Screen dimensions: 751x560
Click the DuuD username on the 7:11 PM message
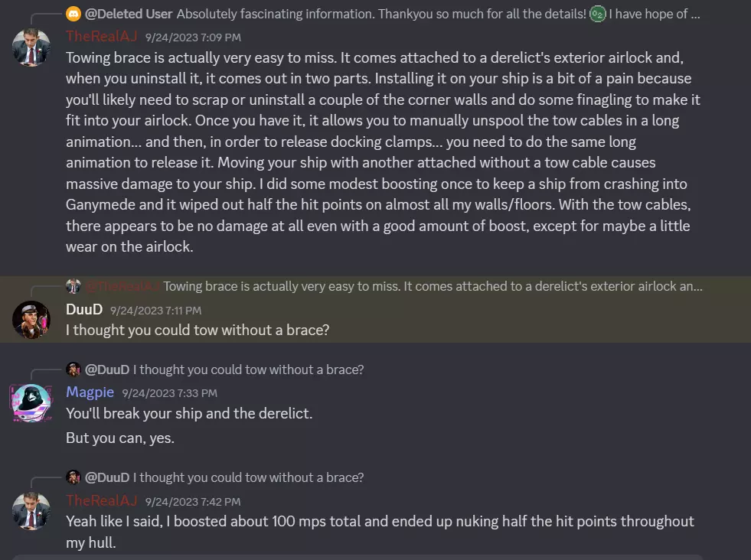click(84, 310)
